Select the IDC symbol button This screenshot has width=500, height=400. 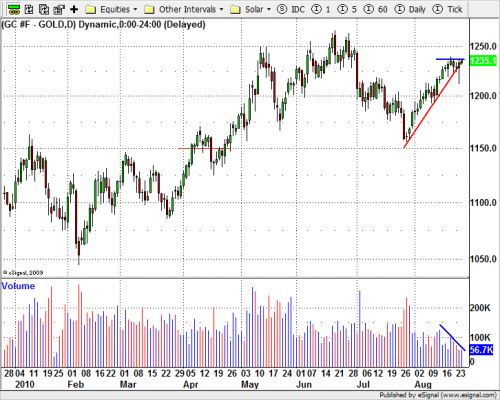(291, 9)
